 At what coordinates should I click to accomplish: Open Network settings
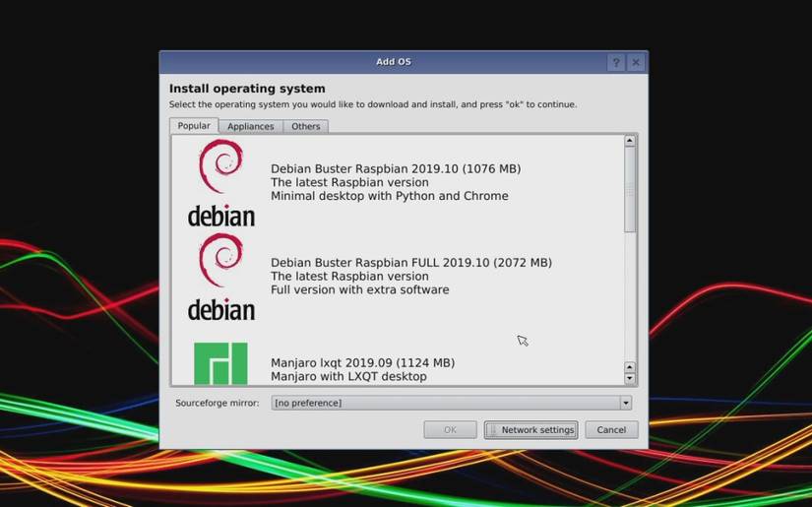pos(531,430)
